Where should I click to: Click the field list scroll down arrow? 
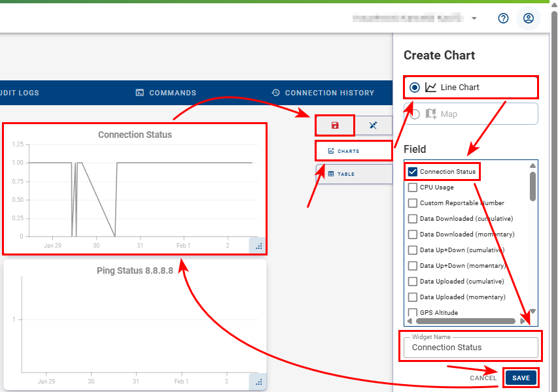(532, 312)
